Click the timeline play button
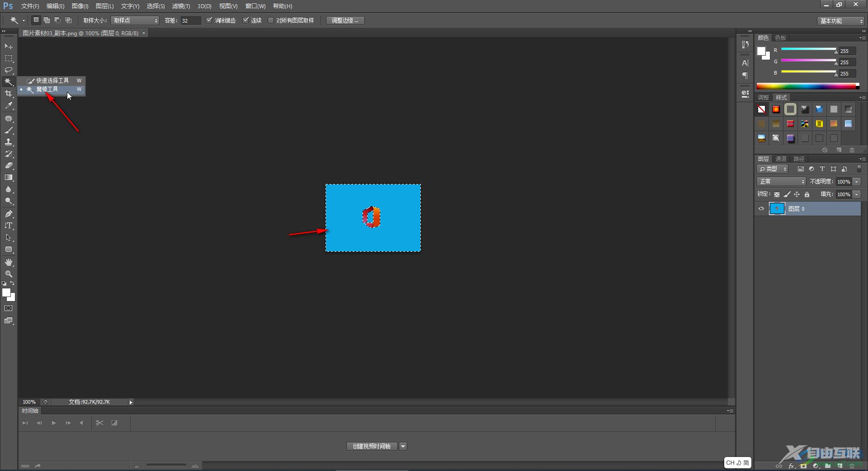This screenshot has height=471, width=868. tap(54, 423)
